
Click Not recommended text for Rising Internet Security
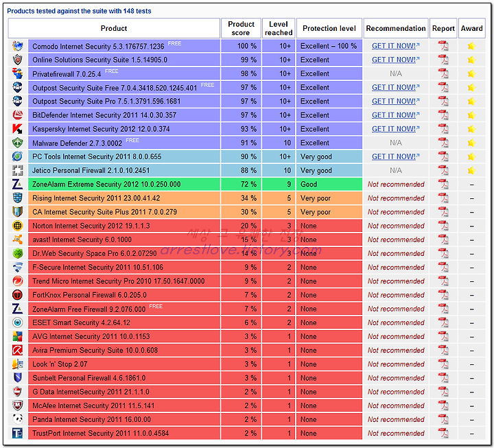tap(396, 198)
